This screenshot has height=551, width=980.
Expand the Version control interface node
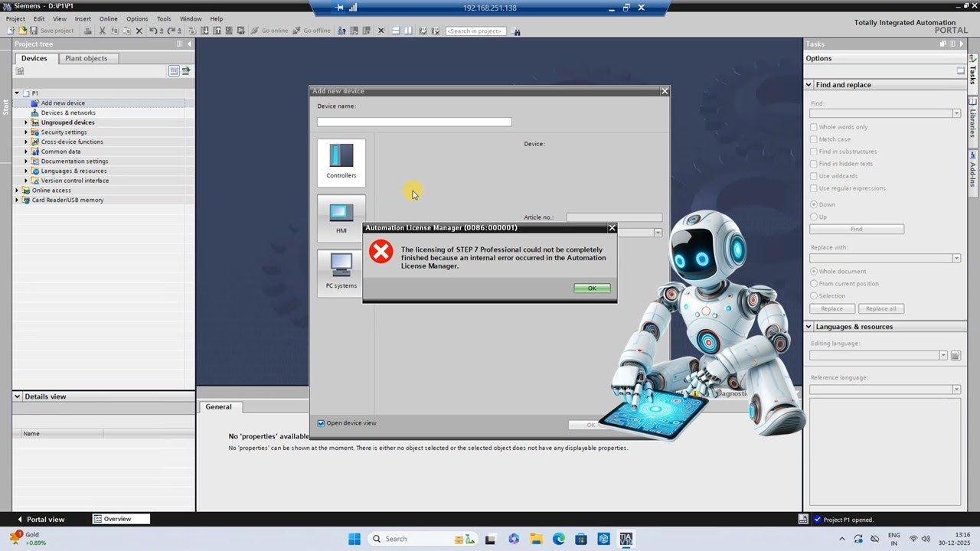pos(25,181)
